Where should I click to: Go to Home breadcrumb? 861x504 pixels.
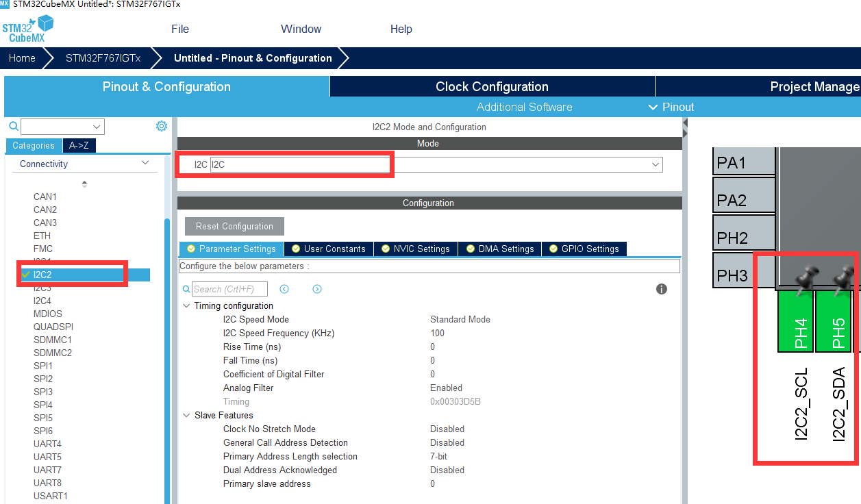22,58
